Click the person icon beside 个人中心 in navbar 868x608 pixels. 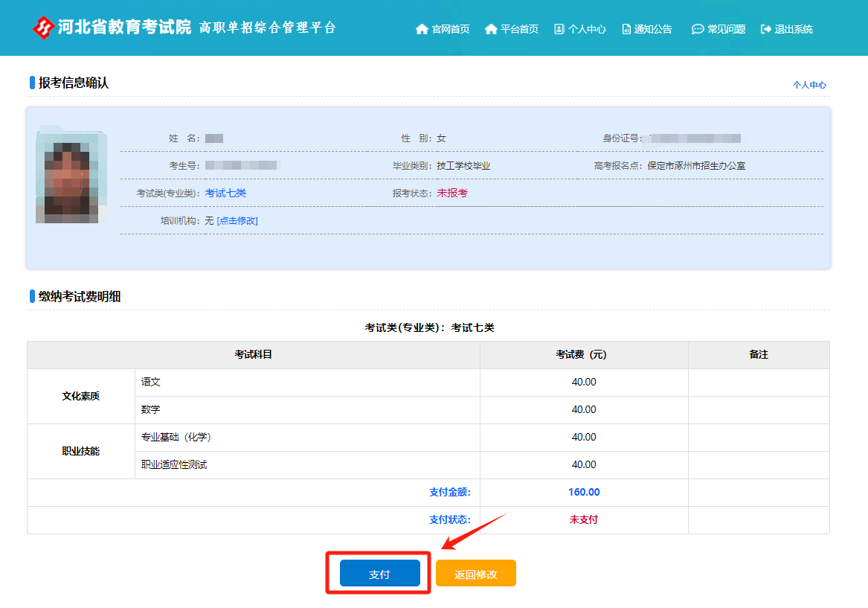pyautogui.click(x=559, y=29)
